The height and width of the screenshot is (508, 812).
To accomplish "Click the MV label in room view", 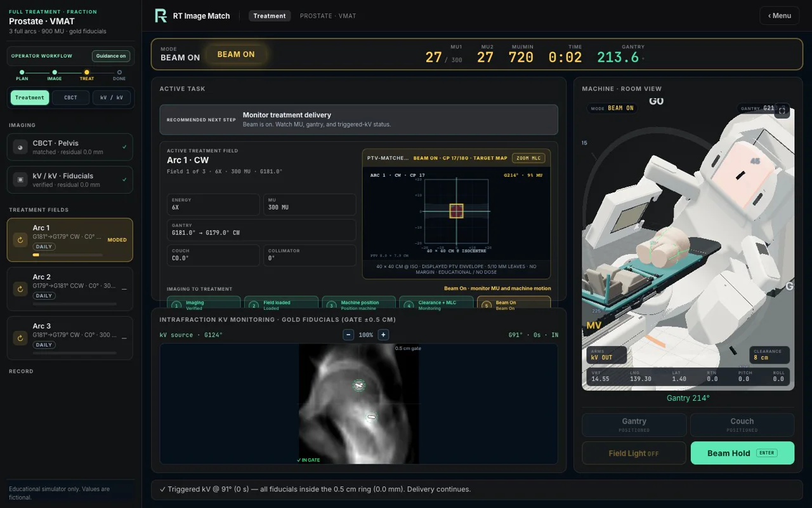I will [x=594, y=325].
